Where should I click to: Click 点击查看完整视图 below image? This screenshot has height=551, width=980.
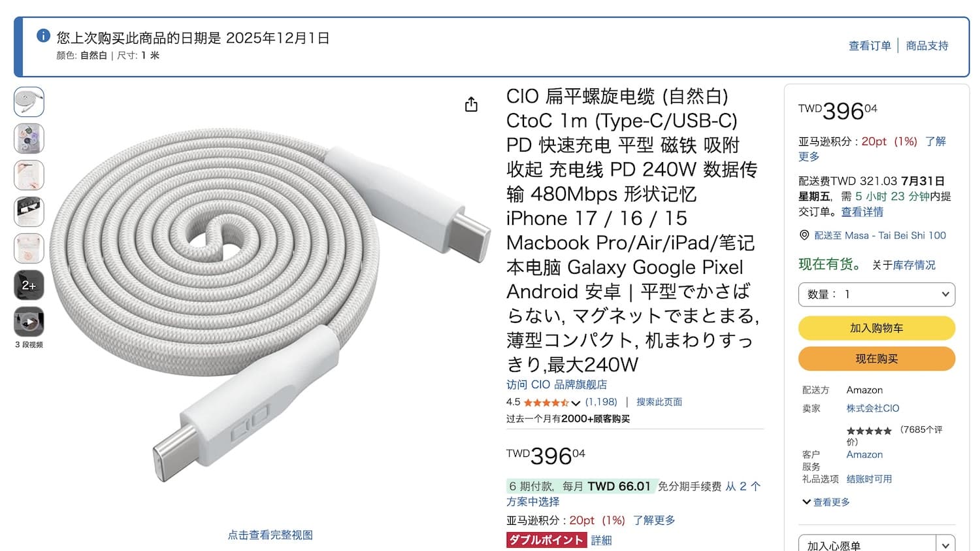click(270, 535)
